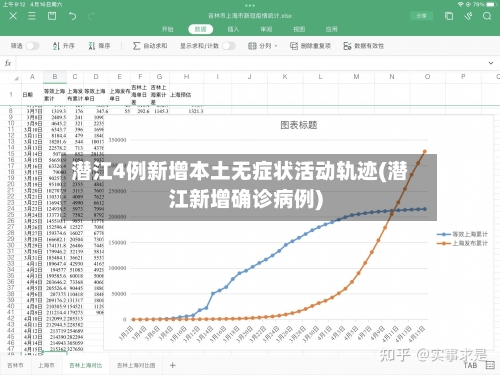Viewport: 500px width, 375px height.
Task: Switch to the 吉林市 sheet tab
Action: [15, 365]
